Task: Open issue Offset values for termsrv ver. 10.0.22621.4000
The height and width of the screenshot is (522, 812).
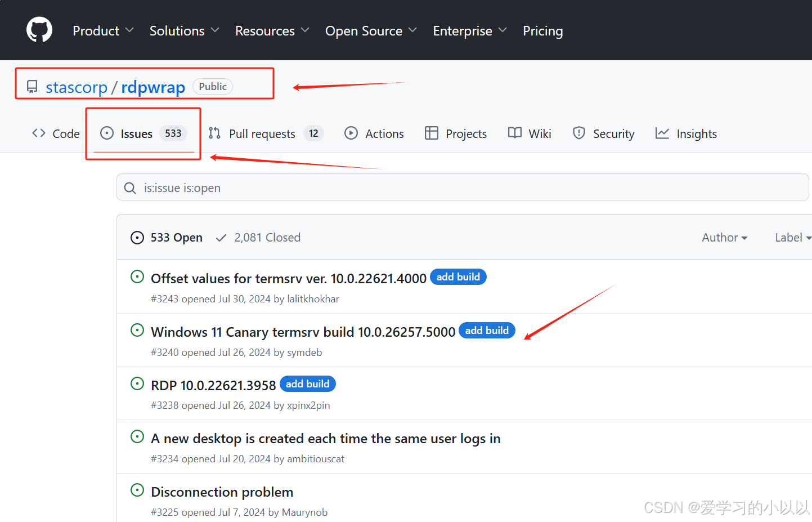Action: pos(289,278)
